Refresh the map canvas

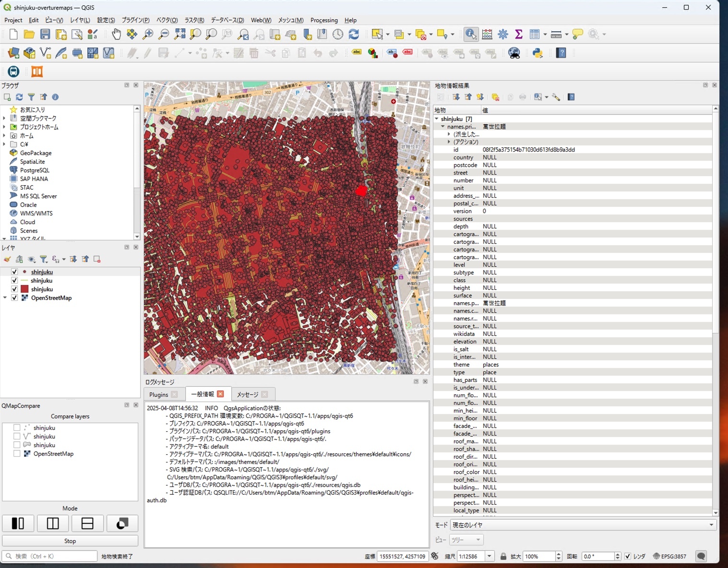(x=354, y=34)
